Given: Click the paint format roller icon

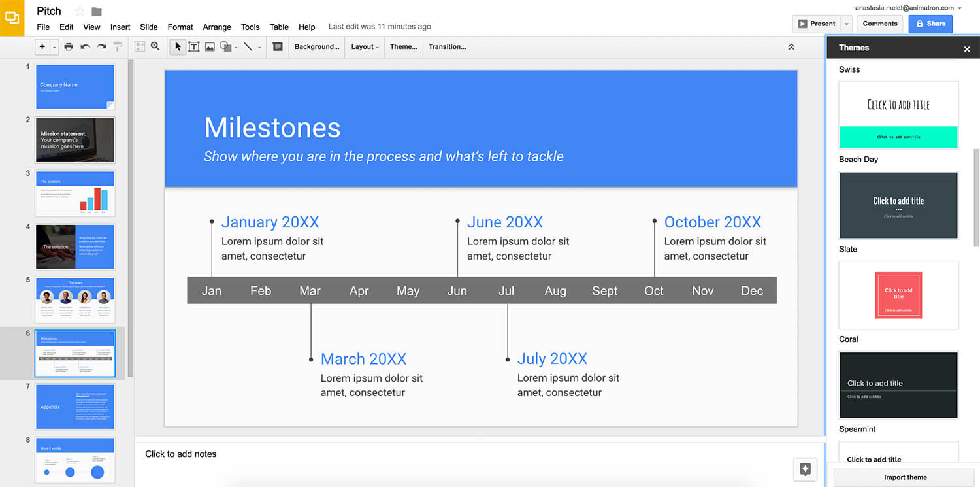Looking at the screenshot, I should click(118, 46).
